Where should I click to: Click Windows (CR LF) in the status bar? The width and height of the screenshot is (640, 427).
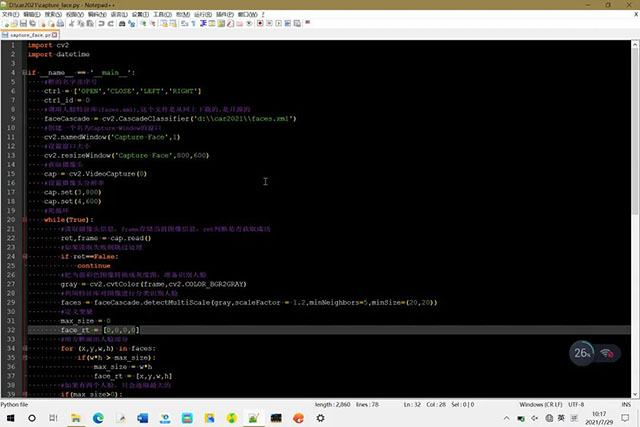coord(540,405)
